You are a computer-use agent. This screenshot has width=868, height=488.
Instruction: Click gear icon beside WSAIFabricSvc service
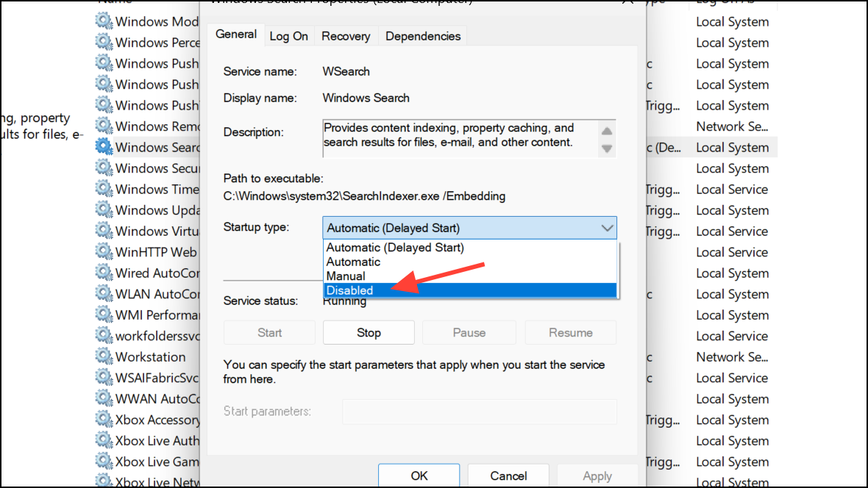104,377
